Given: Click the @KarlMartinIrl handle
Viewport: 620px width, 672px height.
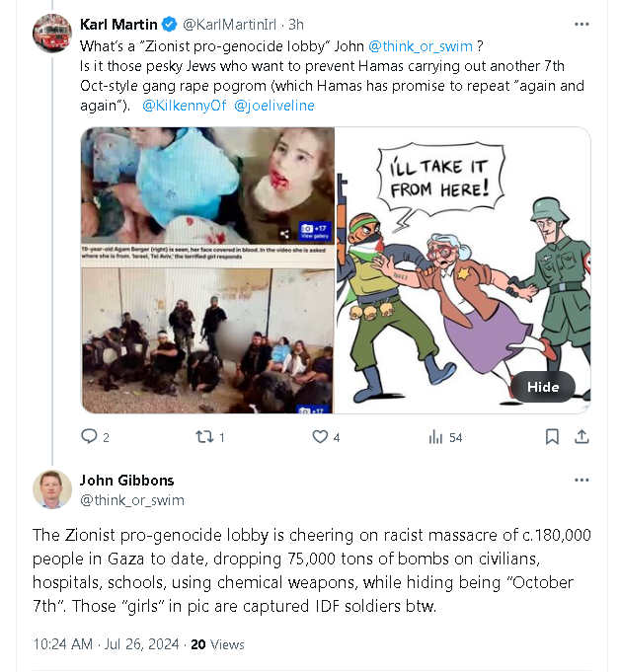Looking at the screenshot, I should click(230, 26).
